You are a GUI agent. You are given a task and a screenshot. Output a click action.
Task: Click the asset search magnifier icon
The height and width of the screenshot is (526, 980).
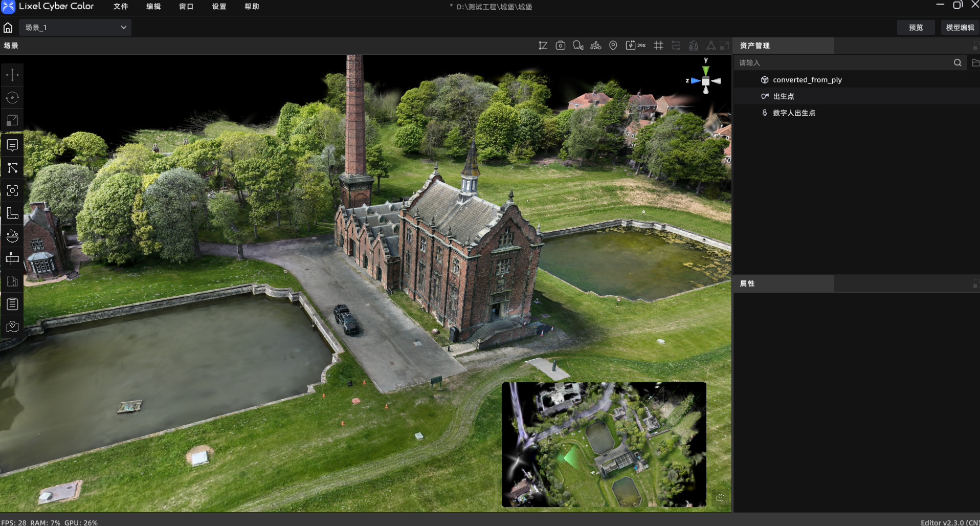pos(957,63)
